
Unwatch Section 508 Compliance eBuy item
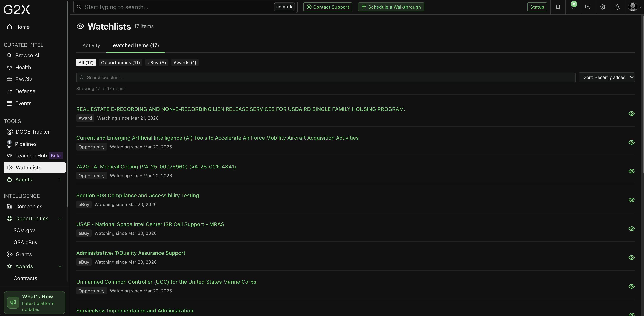[631, 200]
